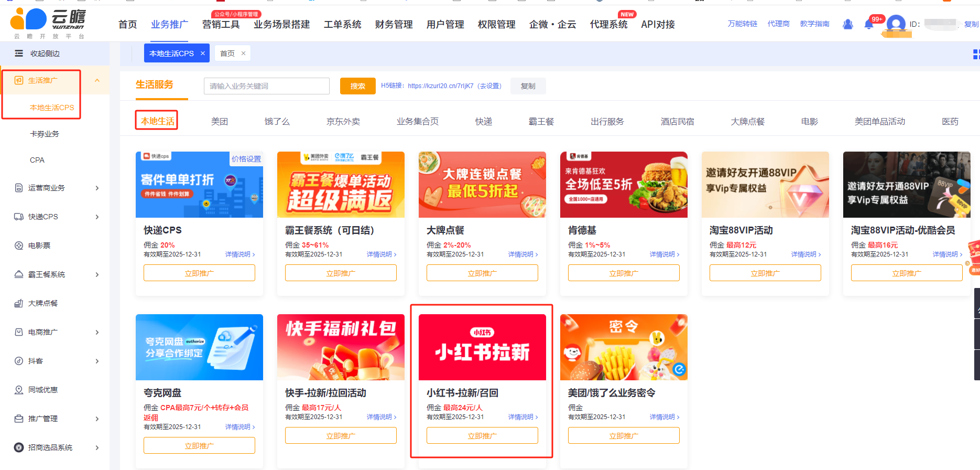
Task: Open the 代理系统 top menu
Action: click(x=608, y=25)
